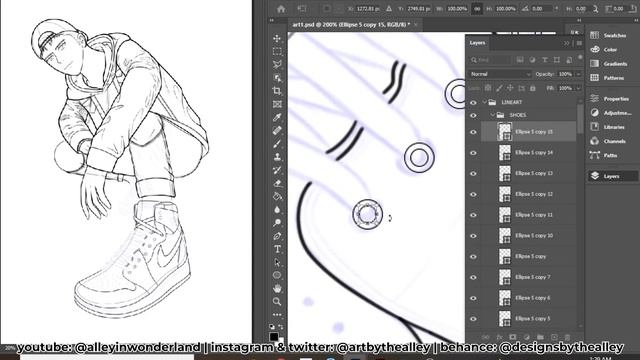640x360 pixels.
Task: Open the Gradients panel
Action: point(609,64)
